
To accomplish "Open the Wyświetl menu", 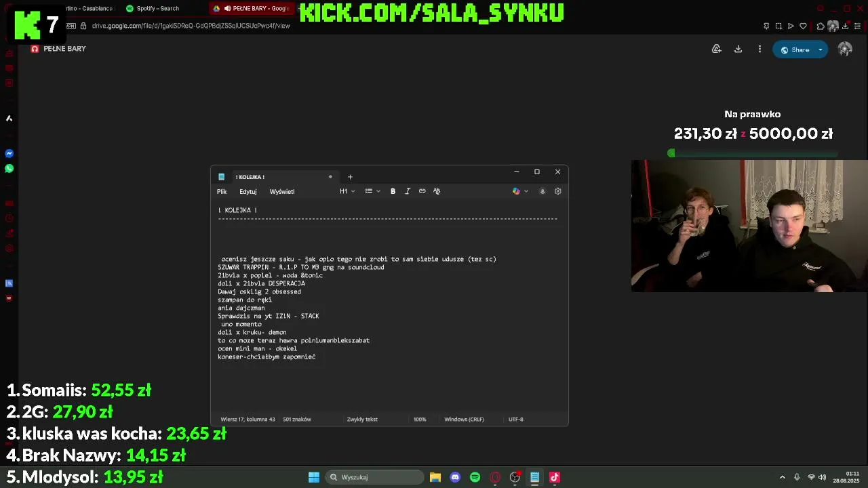I will point(282,192).
